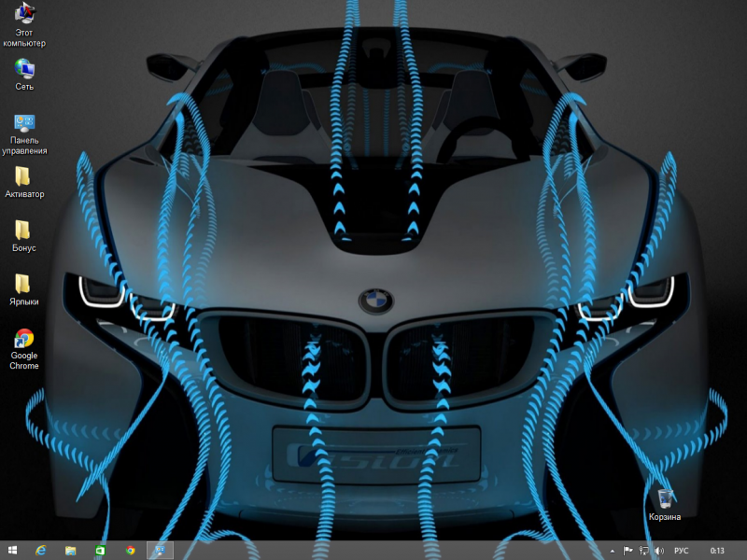Image resolution: width=747 pixels, height=560 pixels.
Task: Select the Сеть network icon
Action: coord(24,75)
